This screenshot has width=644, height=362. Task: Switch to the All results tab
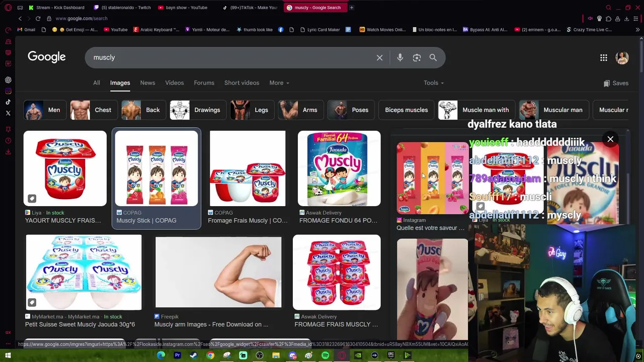click(x=96, y=83)
